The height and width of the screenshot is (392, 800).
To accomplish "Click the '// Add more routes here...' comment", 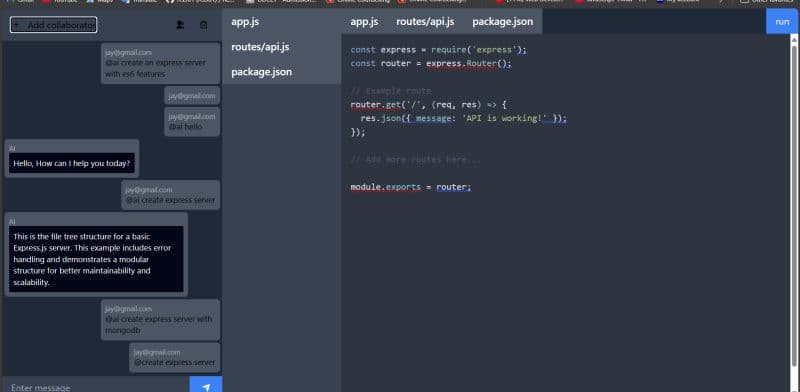I will pos(415,160).
